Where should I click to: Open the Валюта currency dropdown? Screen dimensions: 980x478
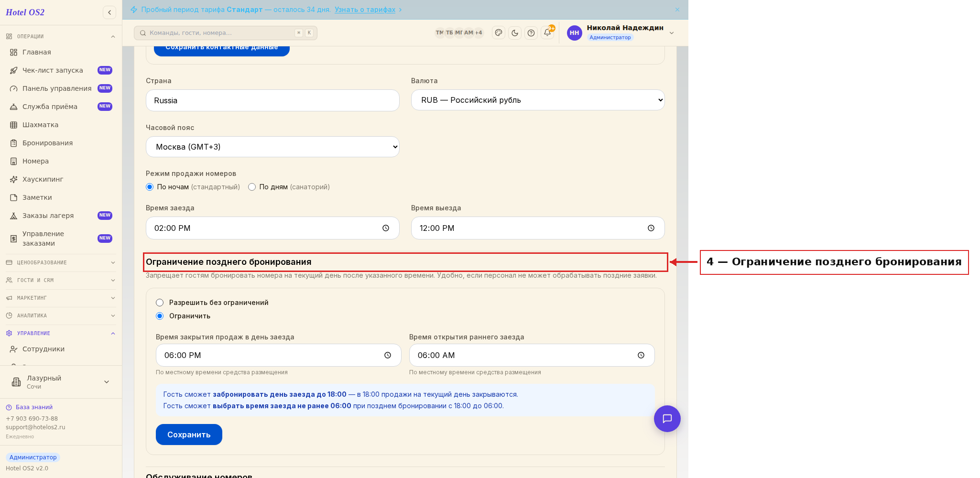[x=538, y=100]
